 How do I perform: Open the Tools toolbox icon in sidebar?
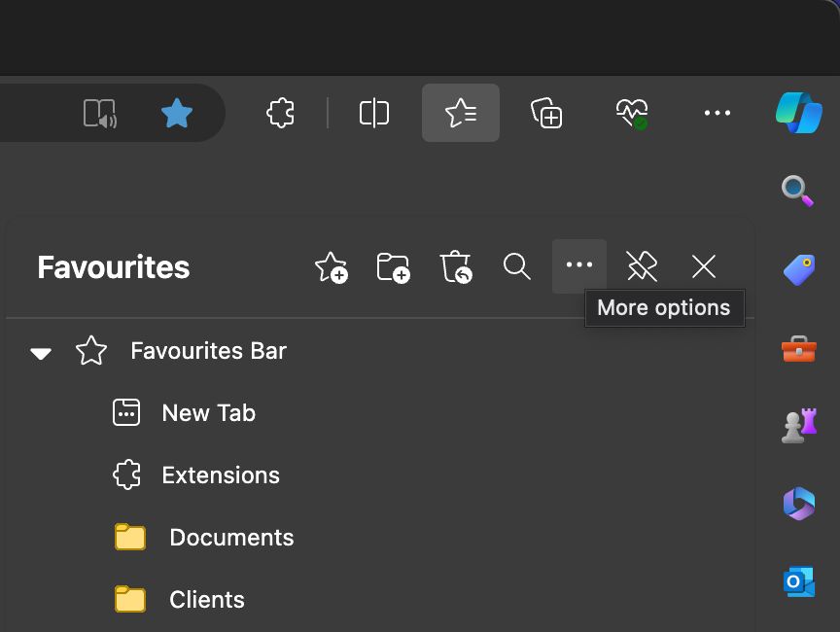click(799, 349)
